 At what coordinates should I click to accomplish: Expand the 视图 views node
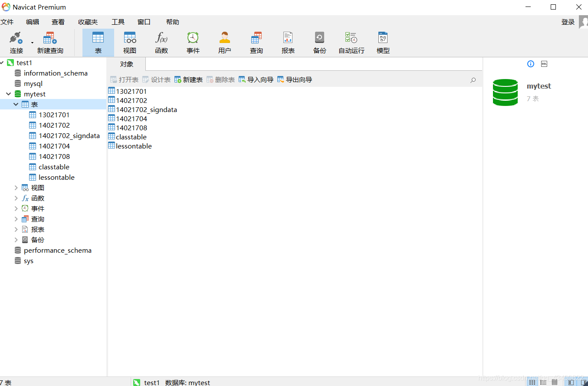pyautogui.click(x=16, y=188)
